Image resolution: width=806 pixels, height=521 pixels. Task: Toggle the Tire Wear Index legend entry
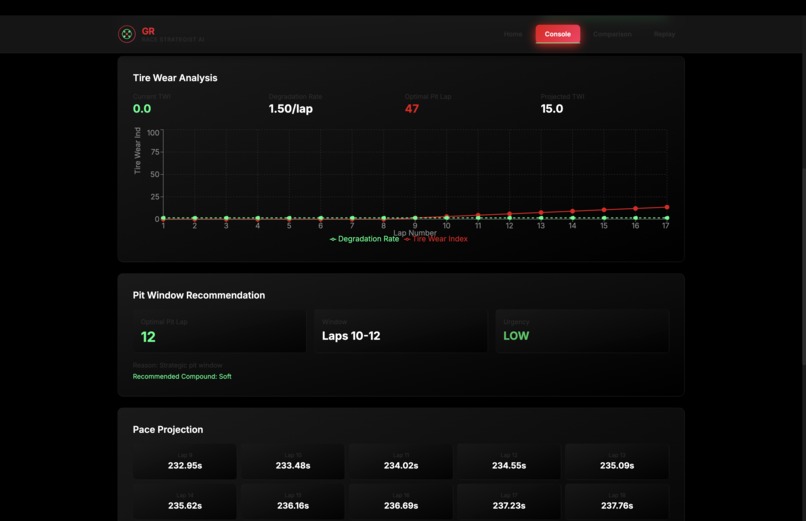(x=436, y=239)
